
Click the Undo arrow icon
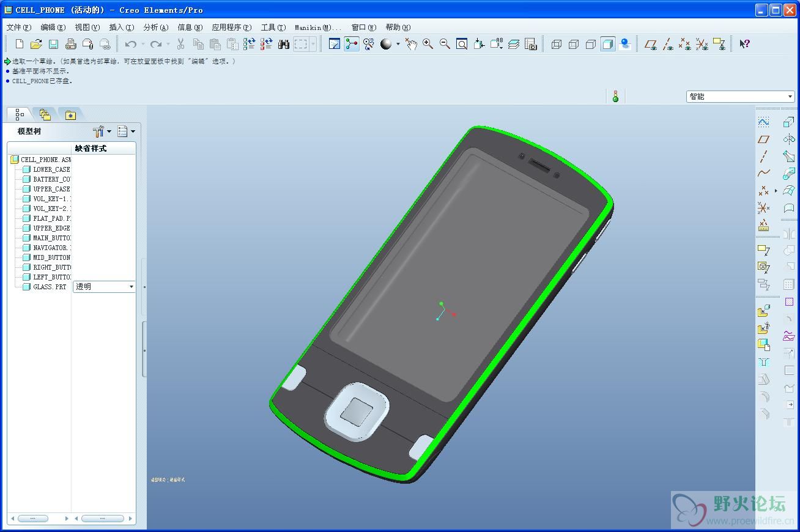point(130,44)
